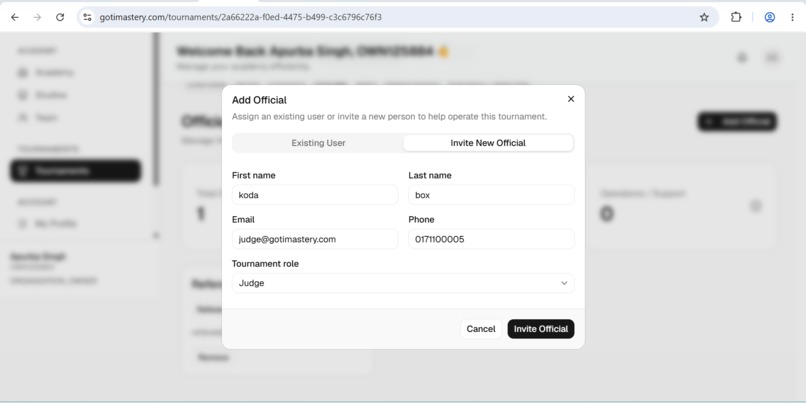Open Chrome three-dot menu
Image resolution: width=806 pixels, height=403 pixels.
coord(792,17)
